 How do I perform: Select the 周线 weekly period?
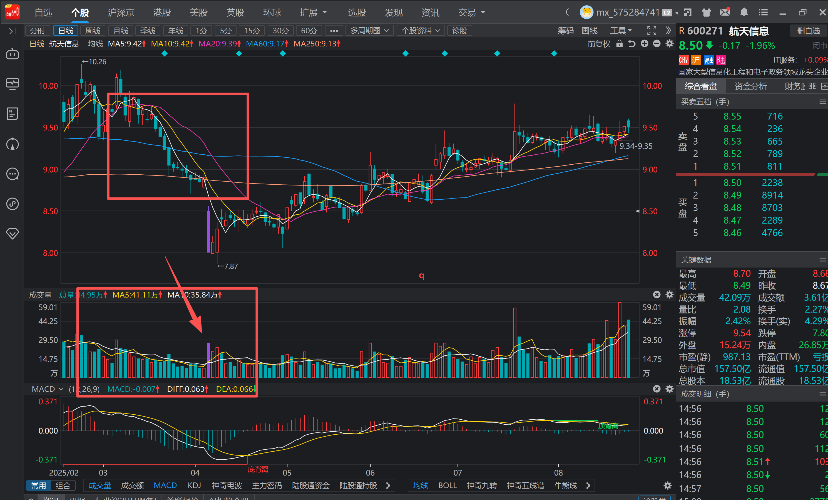click(x=93, y=31)
